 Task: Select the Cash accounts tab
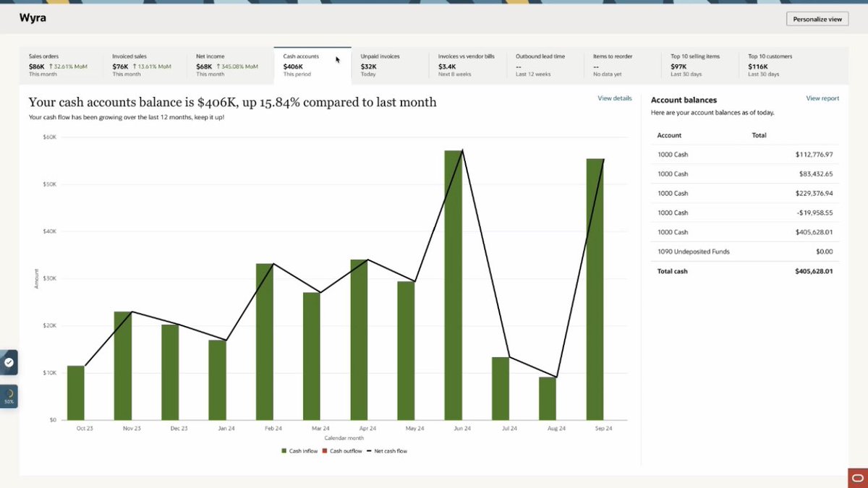pos(312,65)
